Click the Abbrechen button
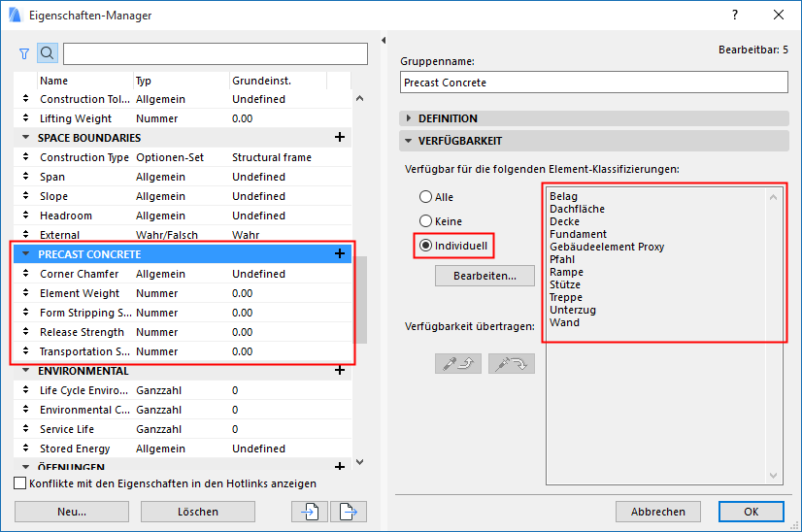 [657, 512]
